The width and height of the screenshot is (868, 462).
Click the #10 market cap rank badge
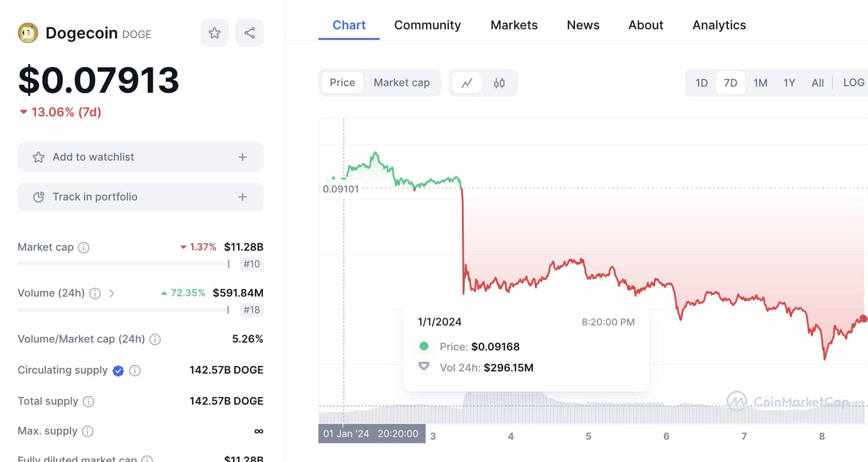251,264
